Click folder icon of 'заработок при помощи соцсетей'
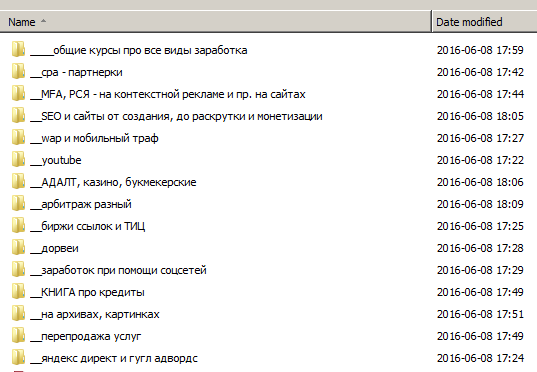Image resolution: width=537 pixels, height=372 pixels. [x=18, y=269]
